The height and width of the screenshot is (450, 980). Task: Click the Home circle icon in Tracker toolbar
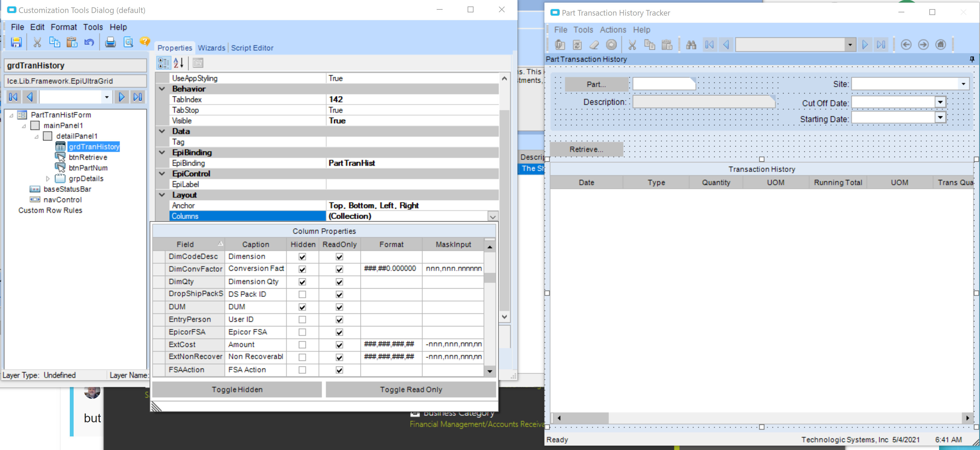click(x=941, y=45)
